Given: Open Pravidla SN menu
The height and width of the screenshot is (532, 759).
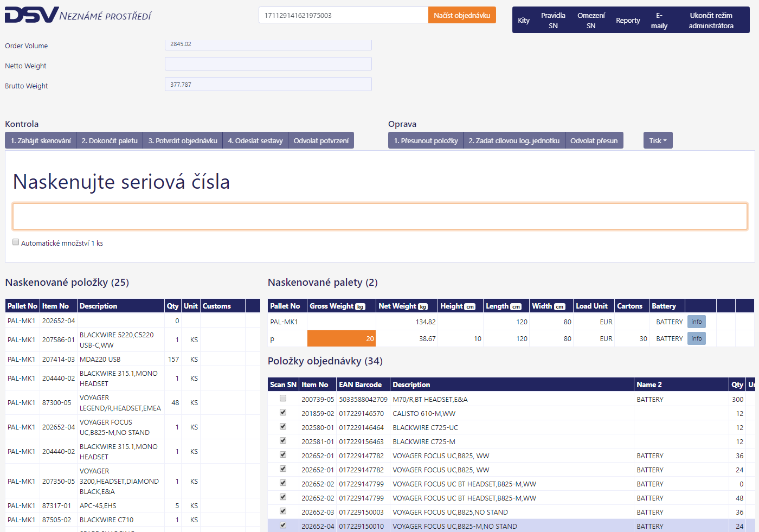Looking at the screenshot, I should 553,21.
